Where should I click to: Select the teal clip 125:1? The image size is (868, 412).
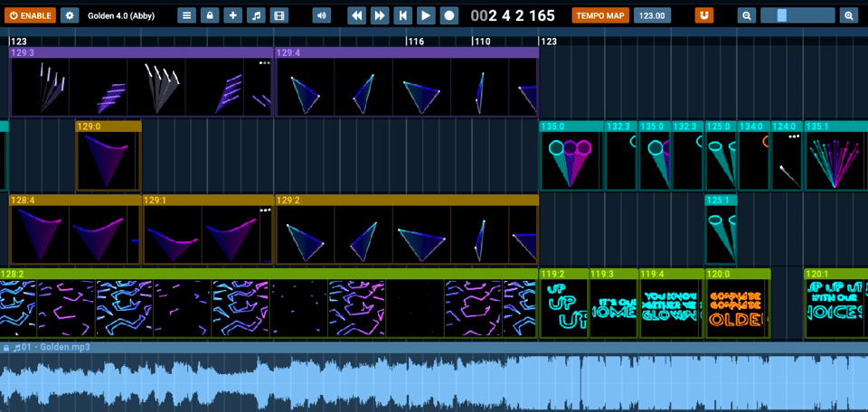[x=721, y=229]
